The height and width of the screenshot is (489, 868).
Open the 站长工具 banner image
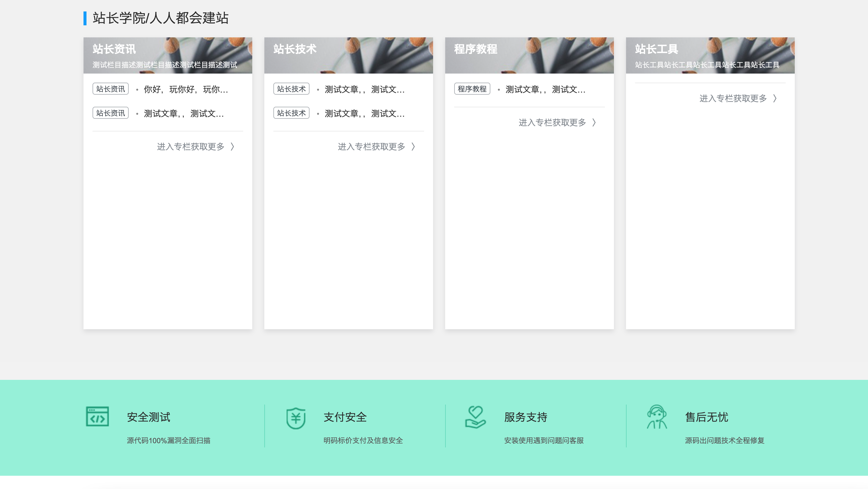tap(710, 55)
